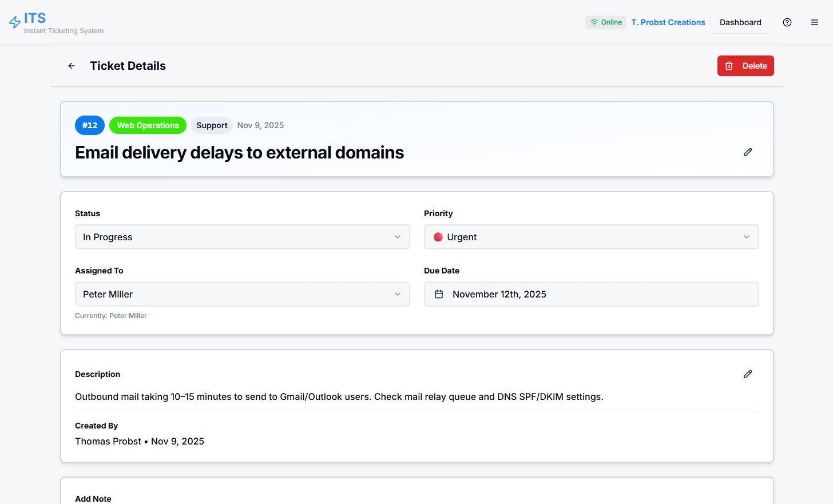
Task: Open the Assigned To dropdown showing Peter Miller
Action: (242, 293)
